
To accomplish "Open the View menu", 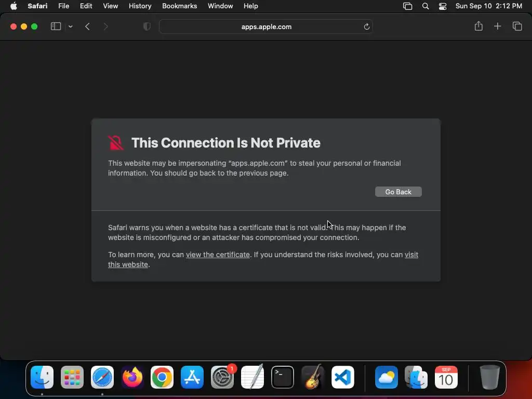I will point(110,6).
